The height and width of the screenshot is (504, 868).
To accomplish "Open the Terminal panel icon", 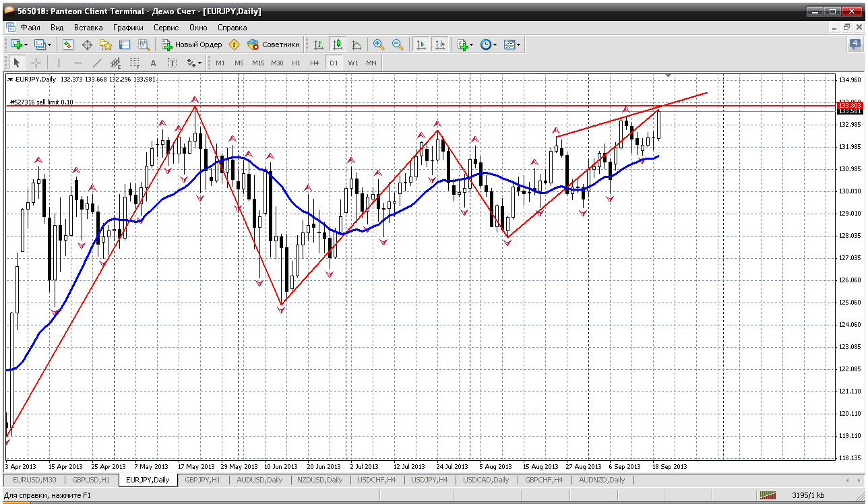I will 125,44.
